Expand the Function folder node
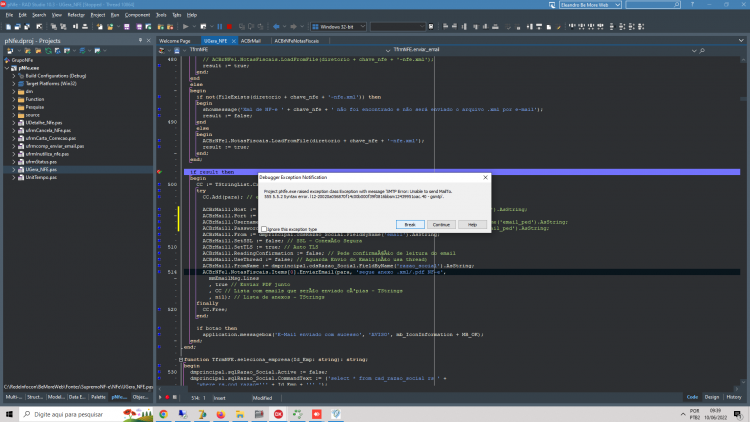 tap(14, 100)
